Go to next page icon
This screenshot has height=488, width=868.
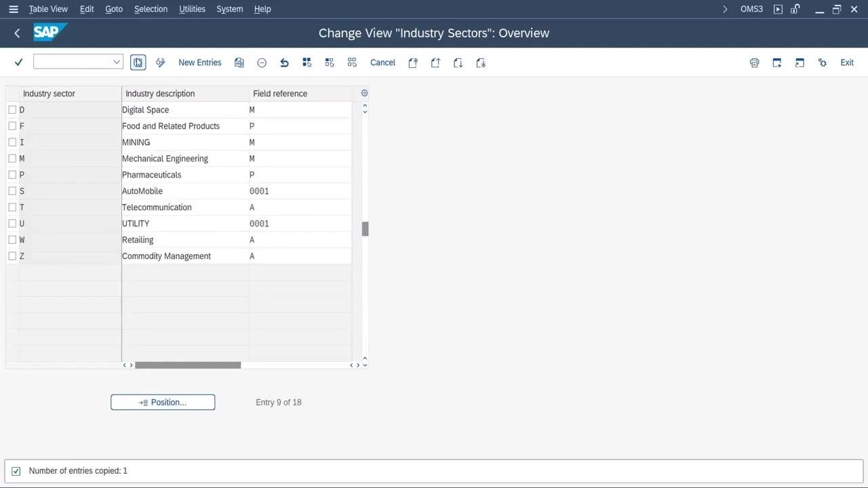tap(458, 62)
